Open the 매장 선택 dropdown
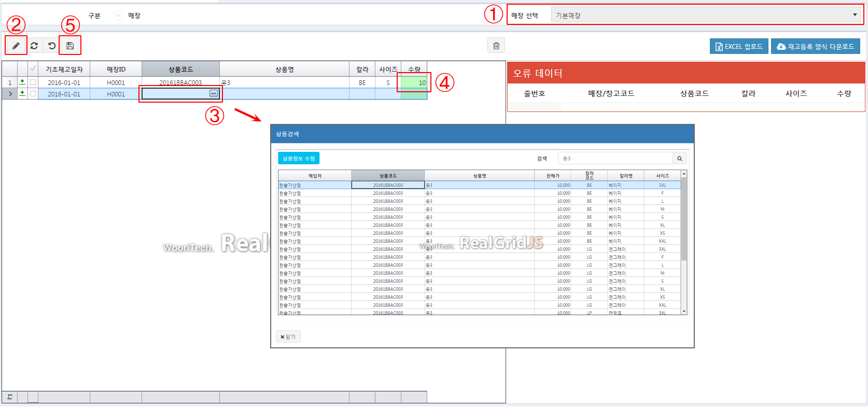The height and width of the screenshot is (408, 868). coord(706,16)
